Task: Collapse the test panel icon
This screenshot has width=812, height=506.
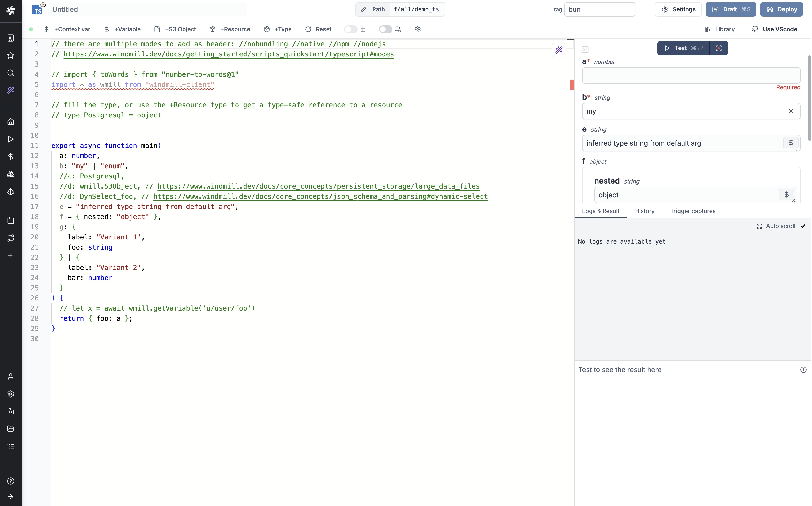Action: click(x=585, y=50)
